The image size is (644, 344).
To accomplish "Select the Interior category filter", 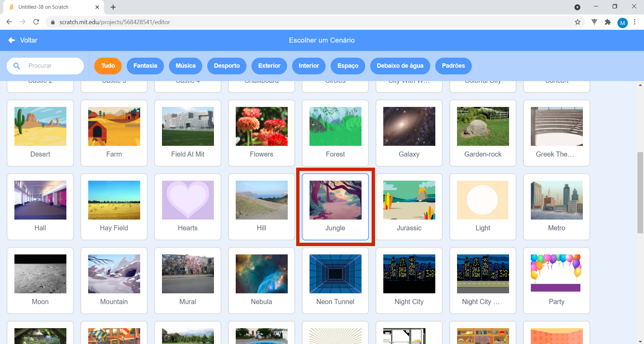I will point(309,66).
